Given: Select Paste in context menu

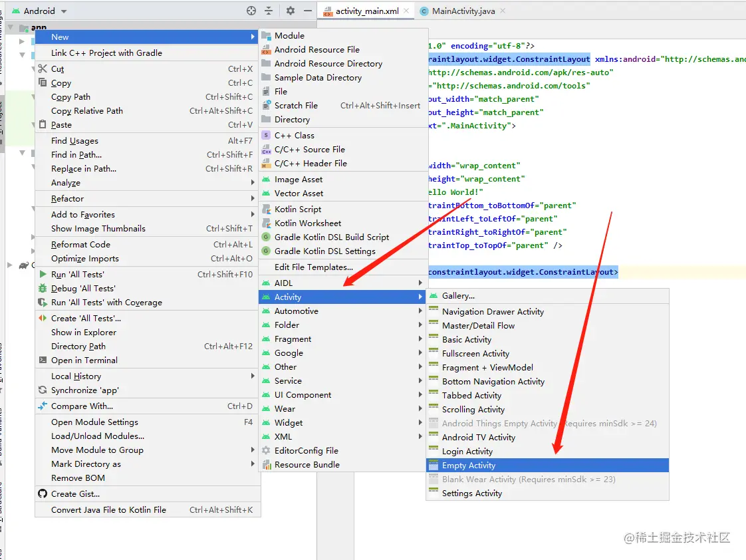Looking at the screenshot, I should (148, 124).
